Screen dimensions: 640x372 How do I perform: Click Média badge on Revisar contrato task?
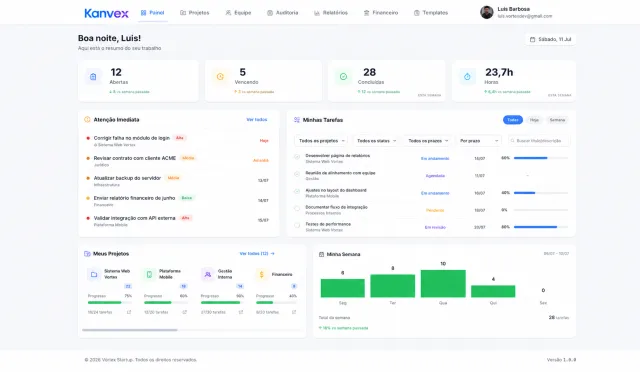(188, 158)
